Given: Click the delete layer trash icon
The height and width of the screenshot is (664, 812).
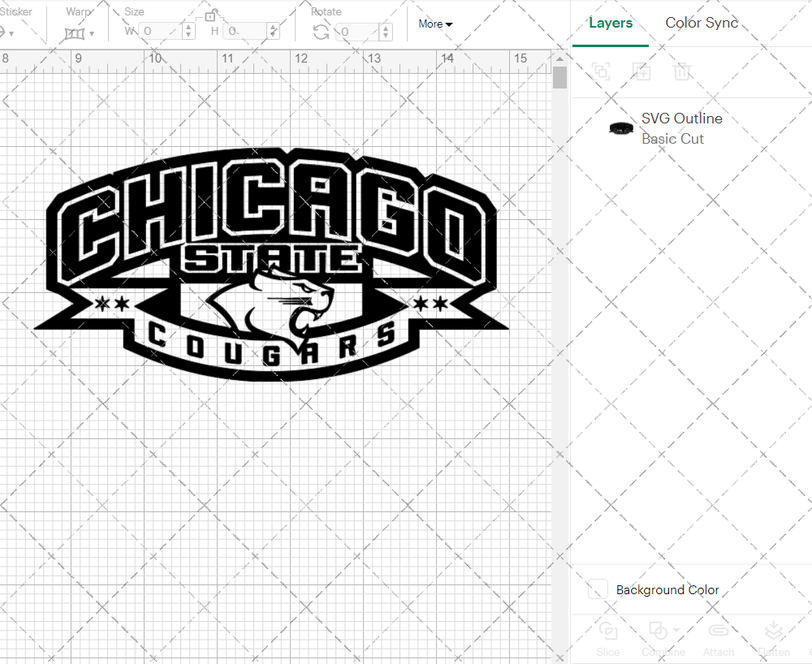Looking at the screenshot, I should click(x=683, y=71).
